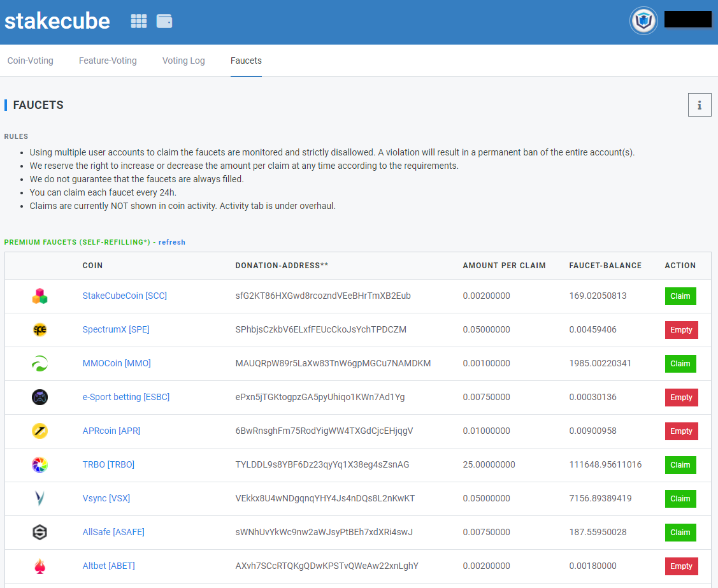
Task: Click the StakeCubeCoin coin logo
Action: point(40,296)
